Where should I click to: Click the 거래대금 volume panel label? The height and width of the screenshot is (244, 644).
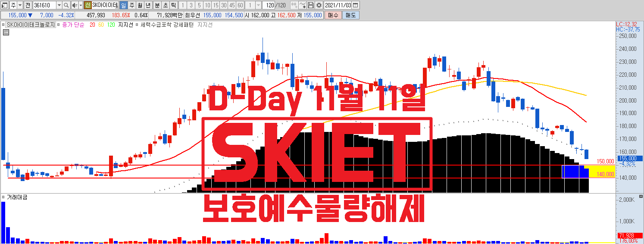[17, 197]
